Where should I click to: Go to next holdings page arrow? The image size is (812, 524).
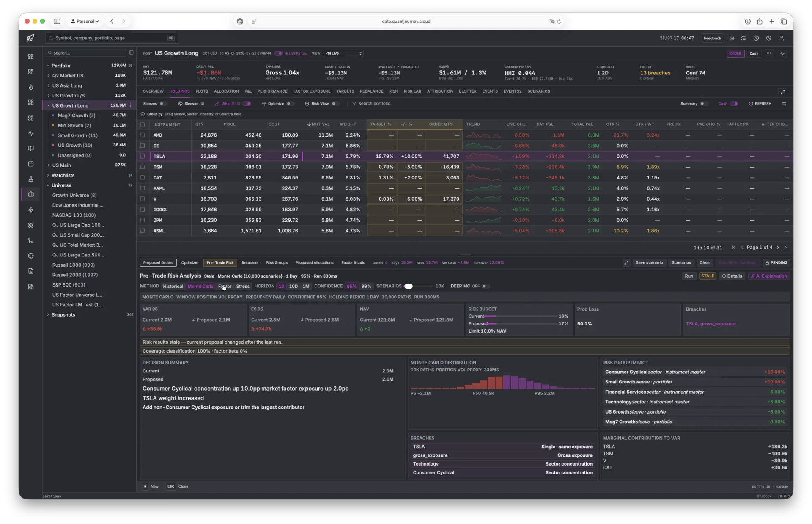[778, 248]
